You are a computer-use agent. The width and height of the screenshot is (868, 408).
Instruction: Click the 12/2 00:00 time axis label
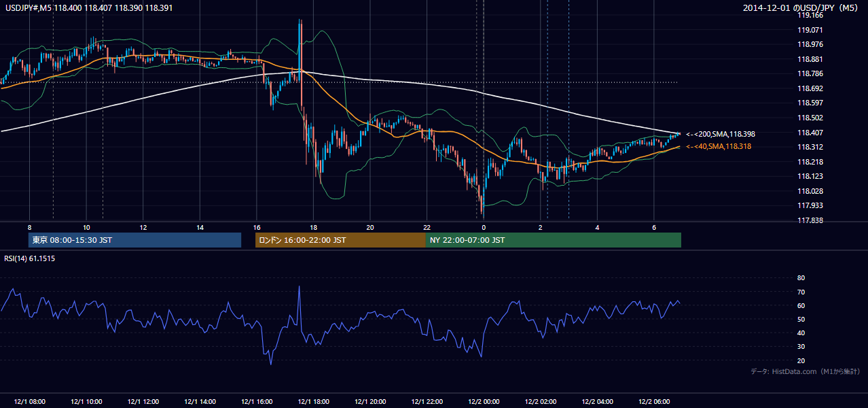[484, 402]
